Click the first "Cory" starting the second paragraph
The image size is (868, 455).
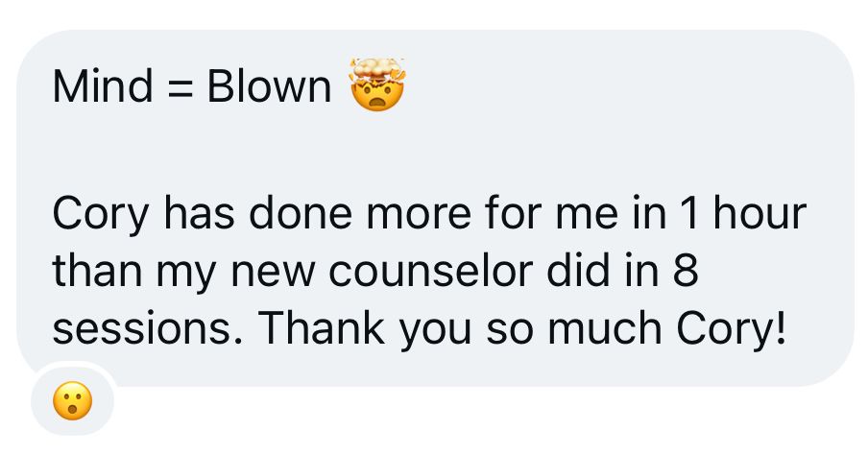(x=100, y=216)
